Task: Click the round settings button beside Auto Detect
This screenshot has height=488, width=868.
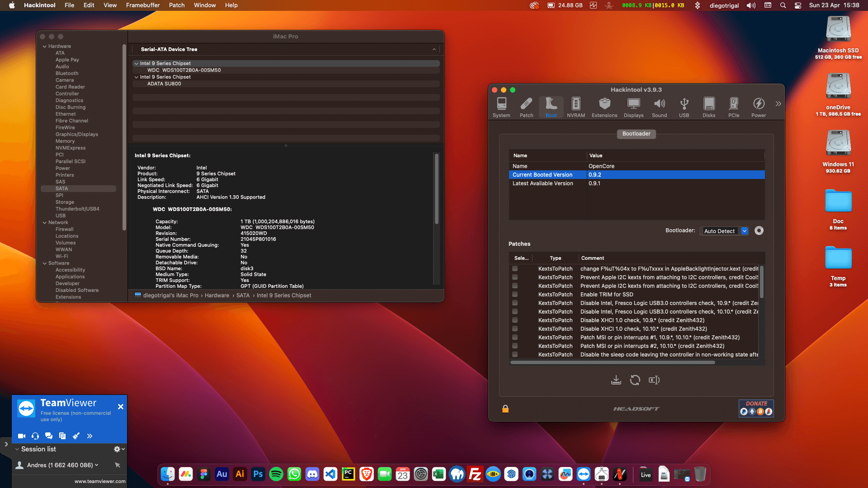Action: coord(759,230)
